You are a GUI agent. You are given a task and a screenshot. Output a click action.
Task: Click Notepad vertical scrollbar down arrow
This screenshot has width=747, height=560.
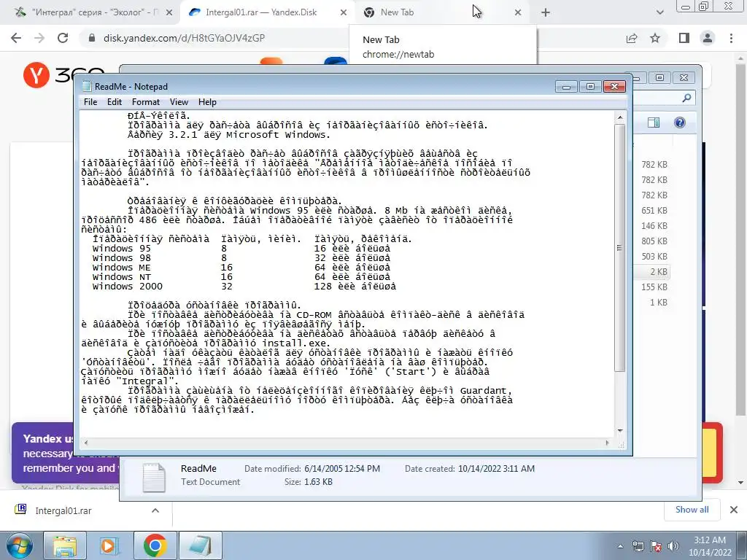click(620, 430)
